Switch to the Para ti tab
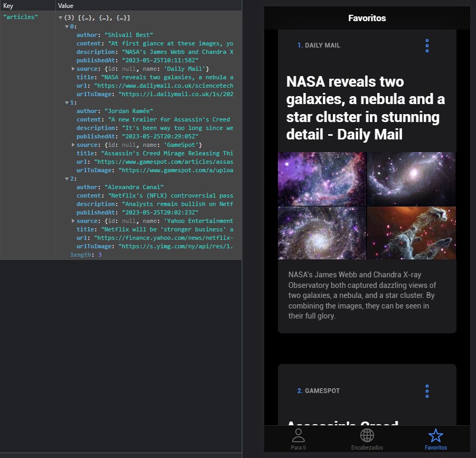Viewport: 476px width, 458px height. click(x=298, y=439)
